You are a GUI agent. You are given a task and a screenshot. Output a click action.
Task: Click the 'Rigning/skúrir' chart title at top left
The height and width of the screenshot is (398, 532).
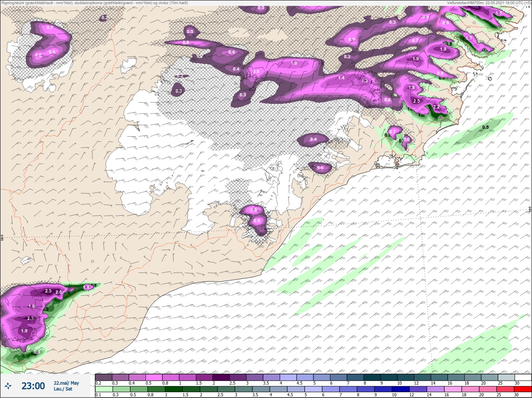14,2
